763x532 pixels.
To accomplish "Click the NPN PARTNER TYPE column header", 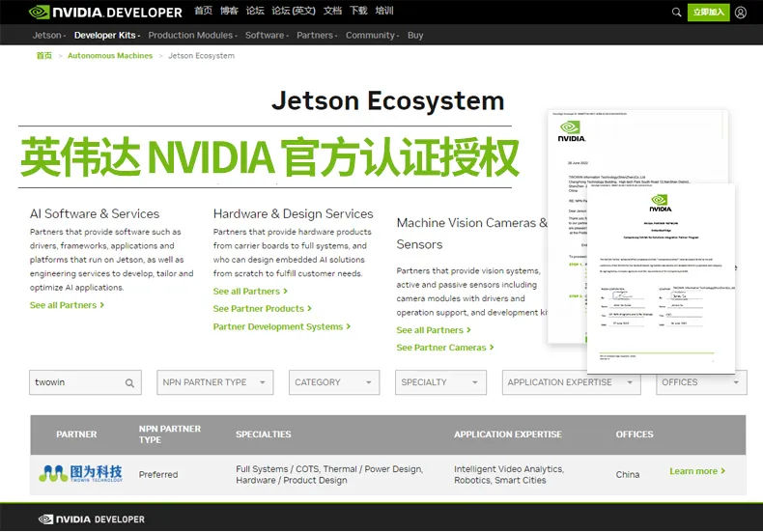I will click(169, 434).
